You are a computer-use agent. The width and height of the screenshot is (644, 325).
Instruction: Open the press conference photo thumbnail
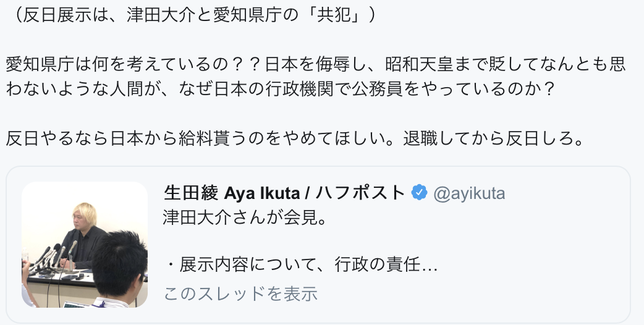[85, 245]
